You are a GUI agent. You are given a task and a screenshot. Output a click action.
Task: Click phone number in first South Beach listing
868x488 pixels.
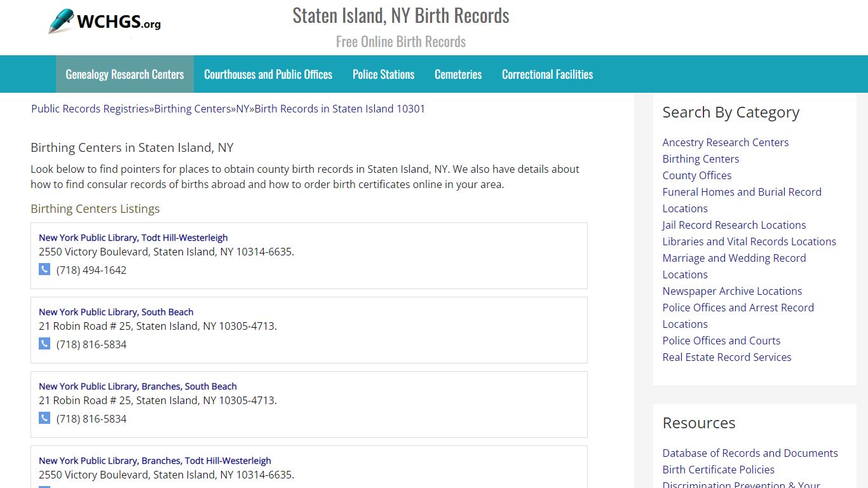click(x=92, y=344)
